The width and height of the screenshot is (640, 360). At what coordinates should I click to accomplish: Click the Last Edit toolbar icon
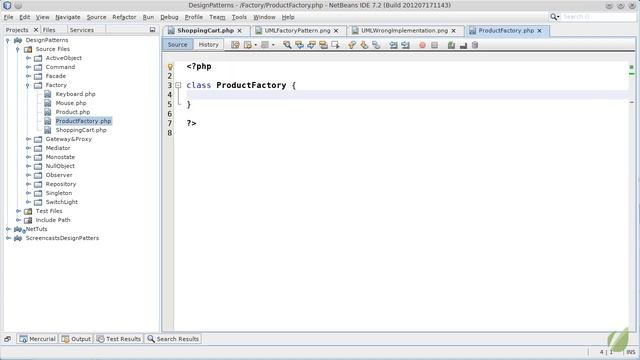pyautogui.click(x=236, y=45)
